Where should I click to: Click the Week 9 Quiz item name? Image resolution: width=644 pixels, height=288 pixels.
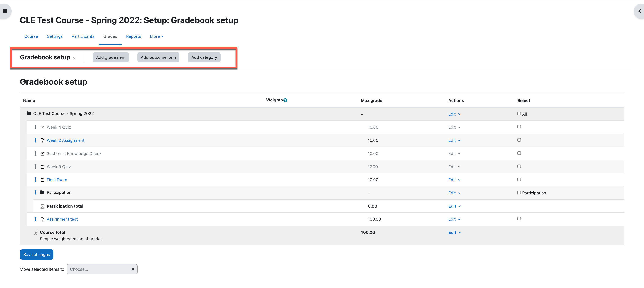click(59, 167)
